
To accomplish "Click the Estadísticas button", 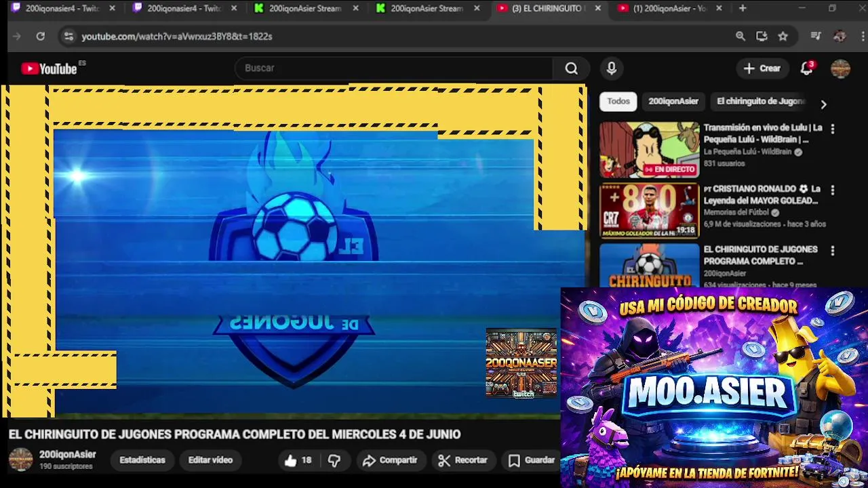I will [x=142, y=460].
